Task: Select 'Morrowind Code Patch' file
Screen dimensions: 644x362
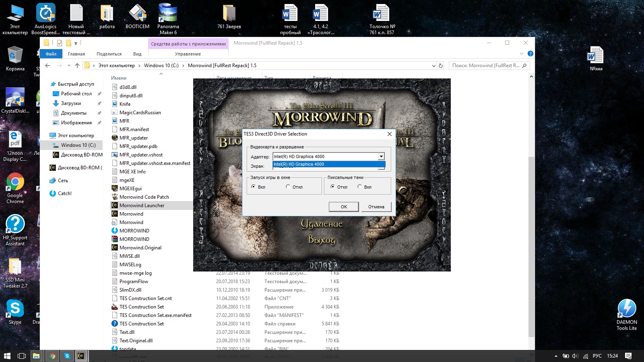Action: click(144, 197)
